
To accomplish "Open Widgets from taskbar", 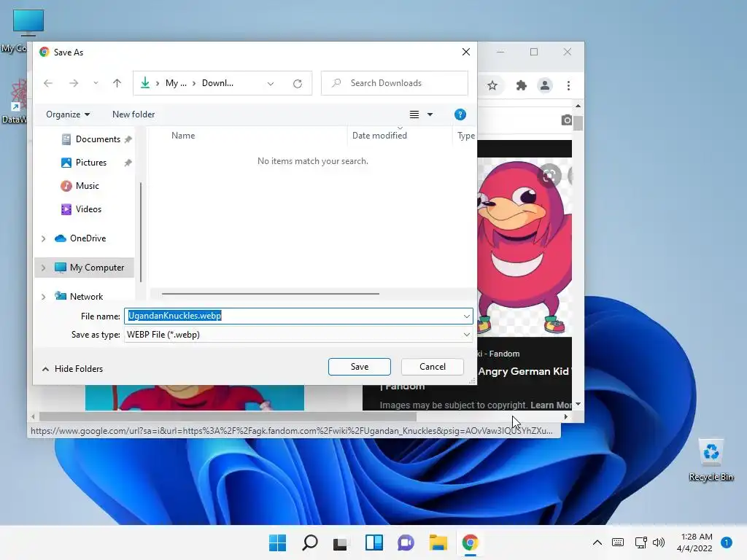I will [374, 542].
